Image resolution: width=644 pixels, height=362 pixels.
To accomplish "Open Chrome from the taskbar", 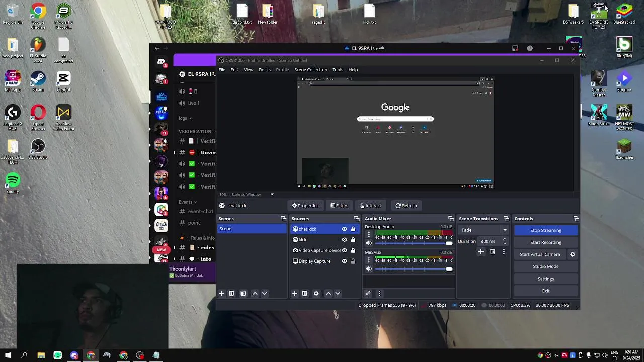I will [91, 355].
